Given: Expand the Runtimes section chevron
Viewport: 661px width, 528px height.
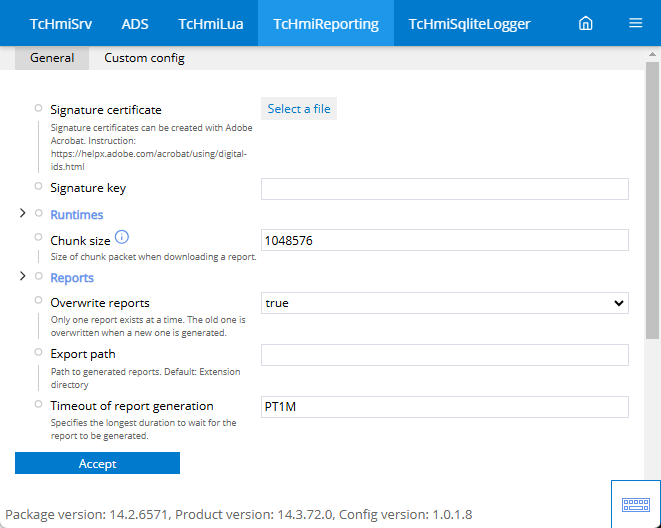Looking at the screenshot, I should tap(23, 213).
